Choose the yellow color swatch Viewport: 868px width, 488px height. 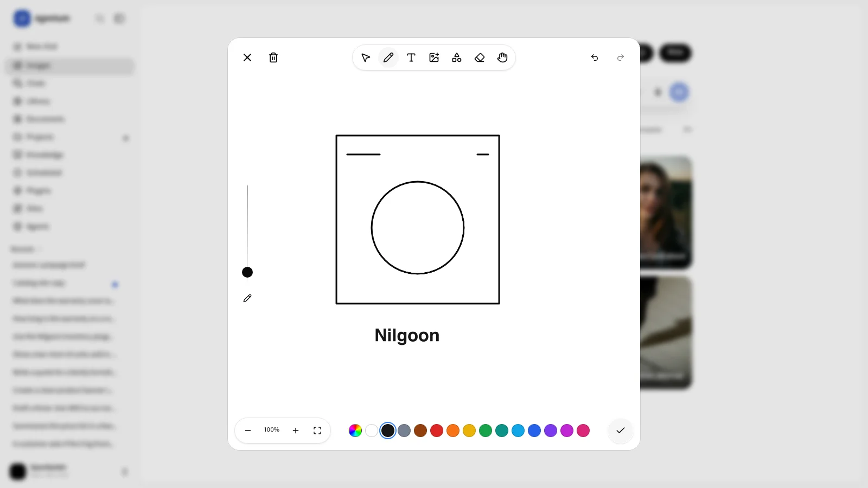point(469,431)
